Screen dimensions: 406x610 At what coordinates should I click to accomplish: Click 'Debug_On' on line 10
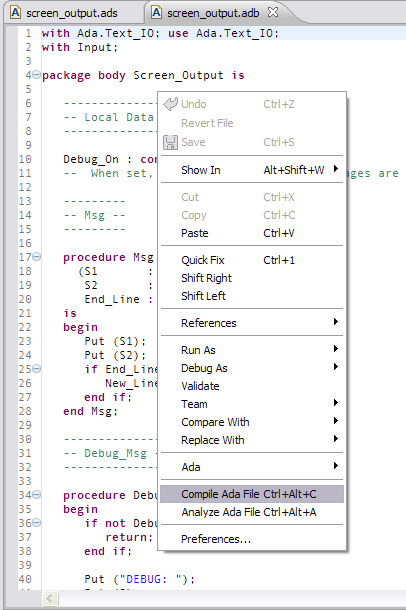coord(91,160)
